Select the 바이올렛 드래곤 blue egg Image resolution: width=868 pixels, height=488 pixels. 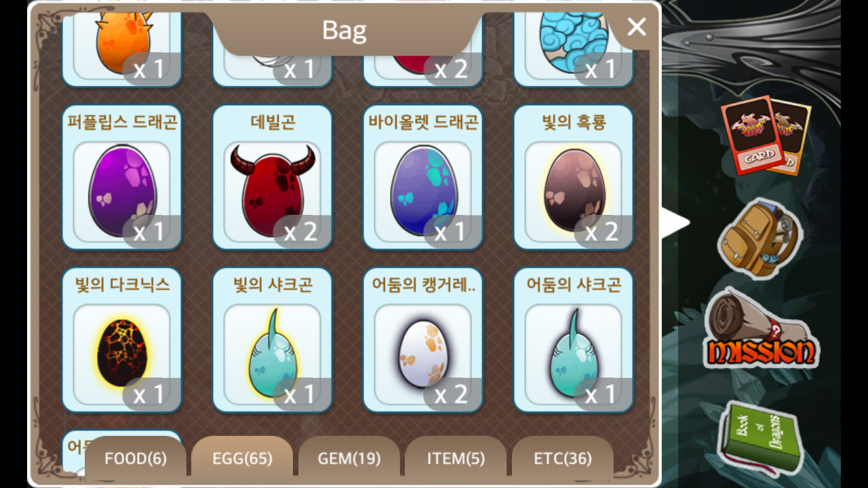pyautogui.click(x=423, y=178)
